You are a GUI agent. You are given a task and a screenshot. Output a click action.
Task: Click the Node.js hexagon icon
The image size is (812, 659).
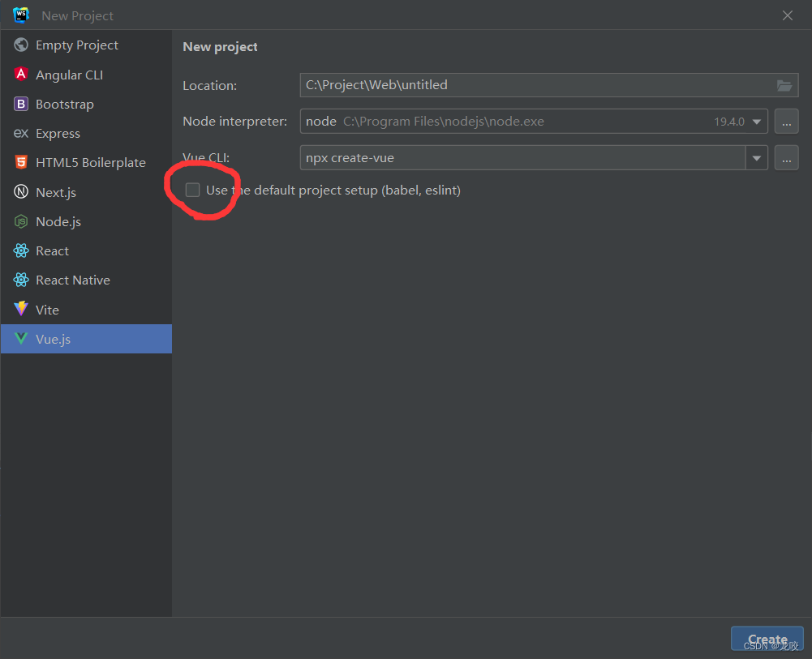pyautogui.click(x=21, y=221)
